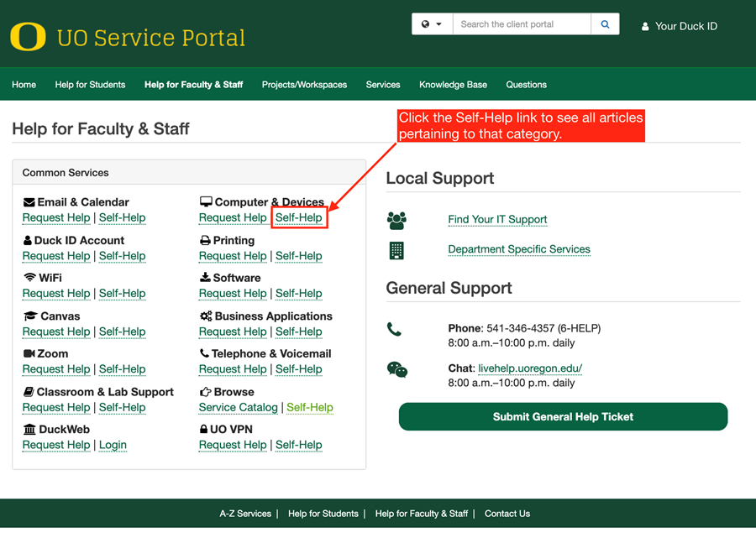Click the graduation cap Canvas icon
This screenshot has height=543, width=756.
click(30, 316)
